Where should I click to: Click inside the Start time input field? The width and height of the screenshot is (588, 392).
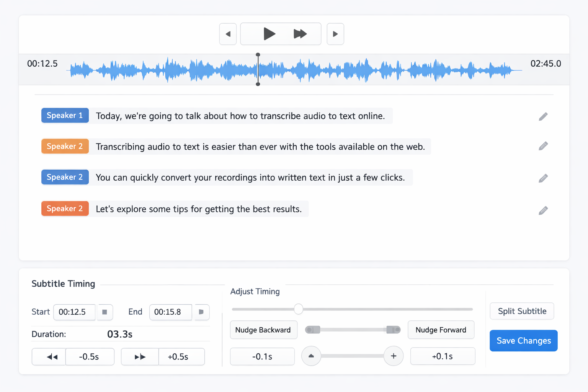click(x=74, y=312)
